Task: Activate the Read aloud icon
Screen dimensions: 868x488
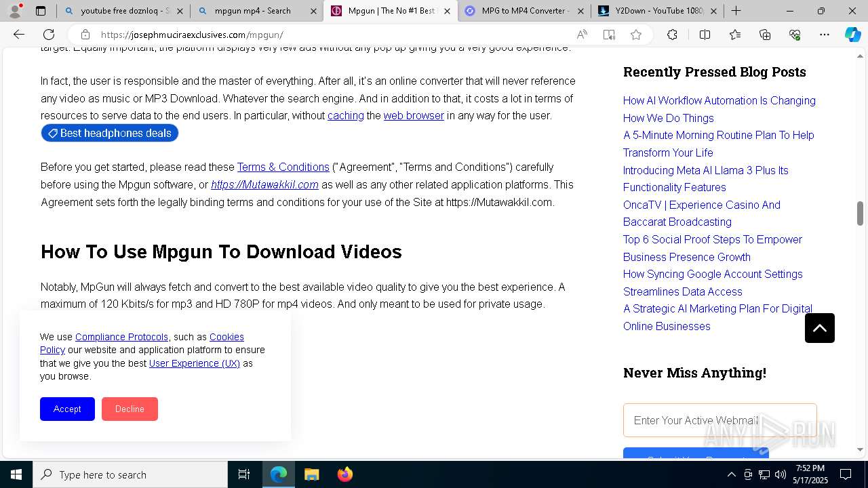Action: 582,35
